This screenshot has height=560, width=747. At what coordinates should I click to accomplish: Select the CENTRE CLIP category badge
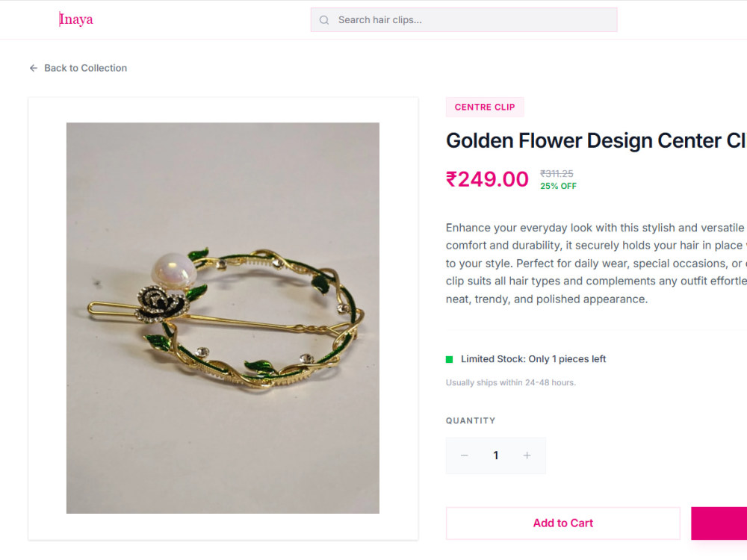(x=485, y=107)
